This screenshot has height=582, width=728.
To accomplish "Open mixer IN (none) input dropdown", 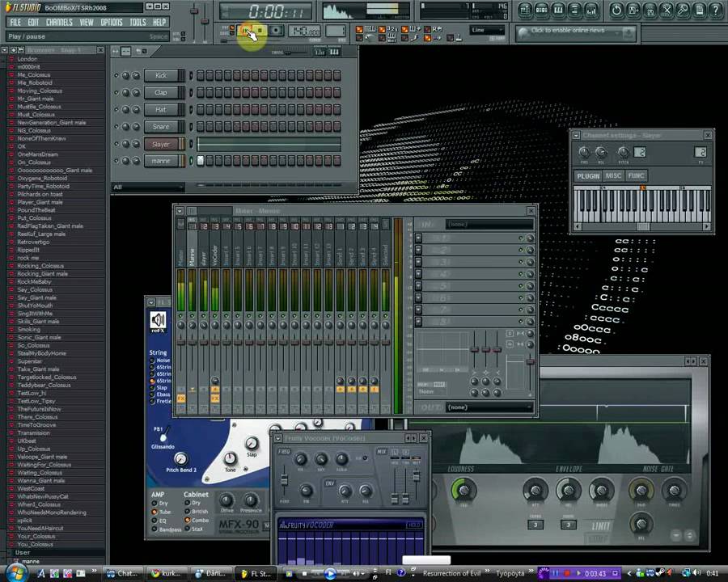I will tap(489, 224).
